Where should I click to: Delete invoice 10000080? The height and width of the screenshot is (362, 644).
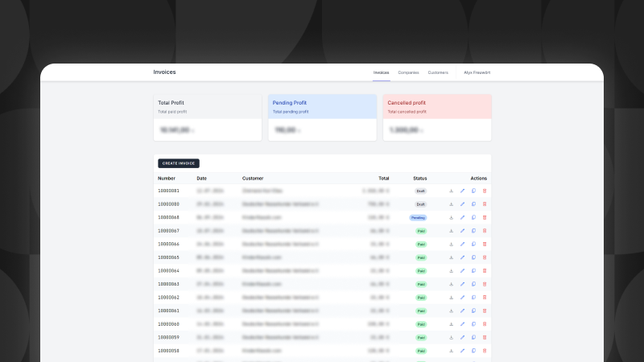pos(485,204)
